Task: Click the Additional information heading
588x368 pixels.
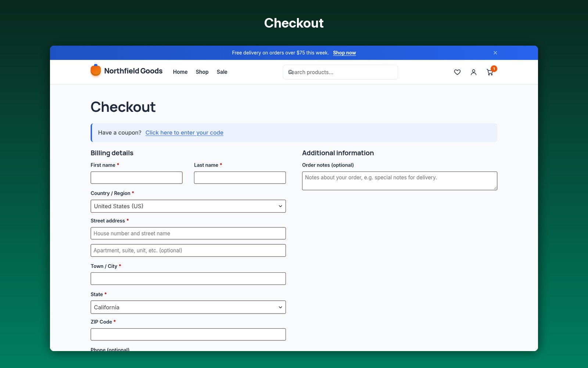Action: (338, 153)
